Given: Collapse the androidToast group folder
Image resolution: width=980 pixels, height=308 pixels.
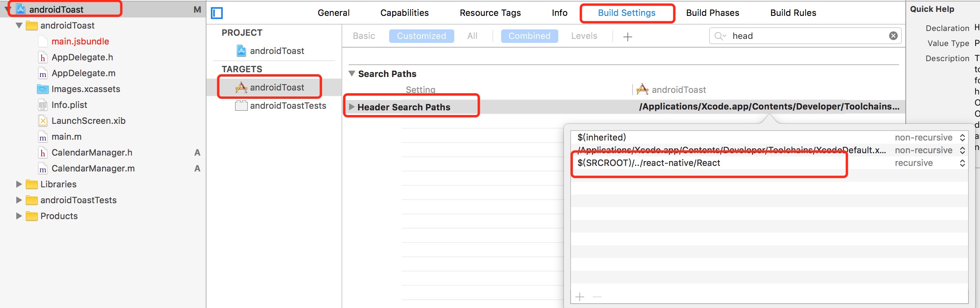Looking at the screenshot, I should point(19,26).
